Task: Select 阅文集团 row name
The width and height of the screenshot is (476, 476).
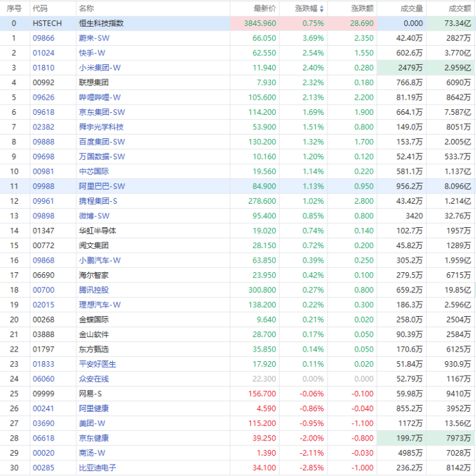Action: point(93,246)
